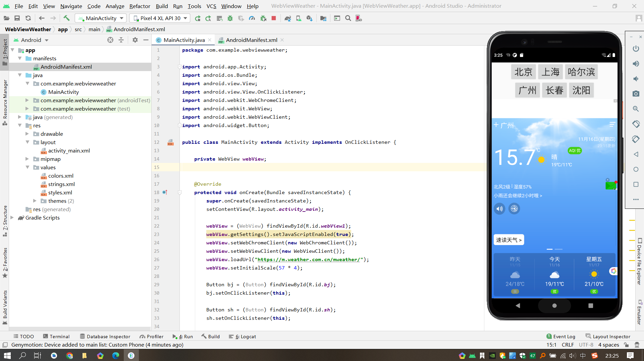Collapse the values folder

[27, 167]
